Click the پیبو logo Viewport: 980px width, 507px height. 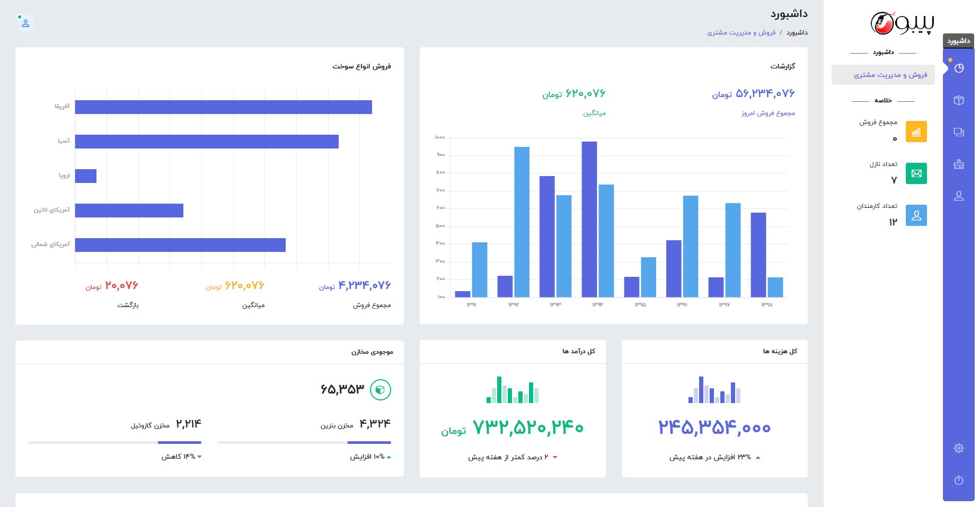(x=902, y=23)
